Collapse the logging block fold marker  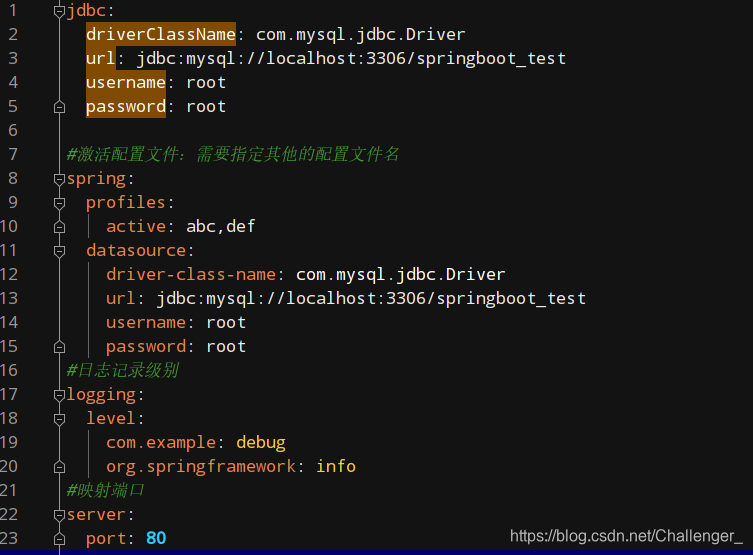coord(59,395)
